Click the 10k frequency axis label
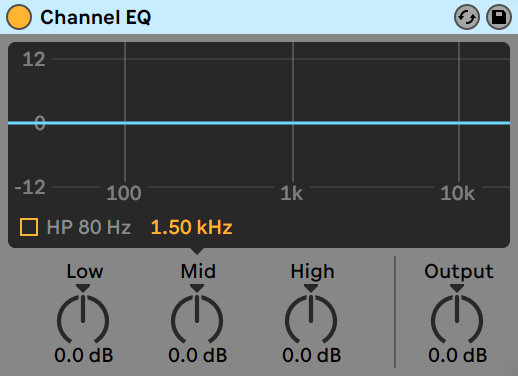Screen dimensions: 518x376 point(457,193)
